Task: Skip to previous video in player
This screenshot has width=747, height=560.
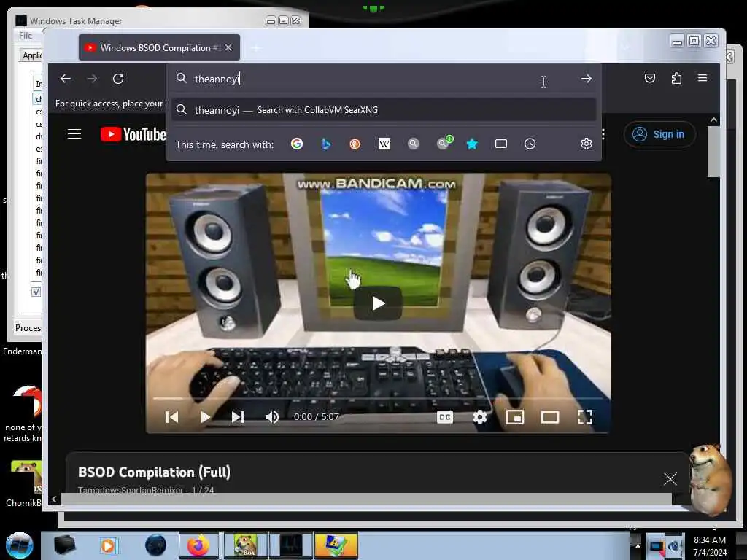Action: [172, 417]
